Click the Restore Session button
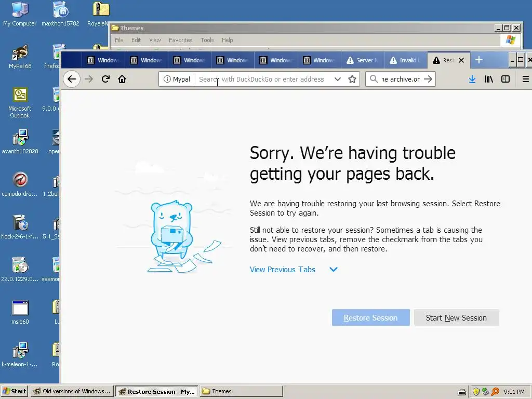532x399 pixels. click(x=370, y=317)
